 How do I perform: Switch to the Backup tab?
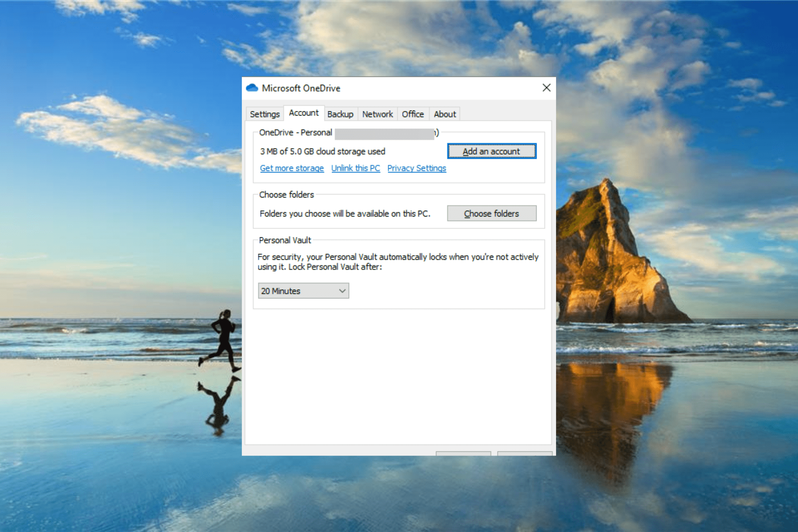click(340, 114)
